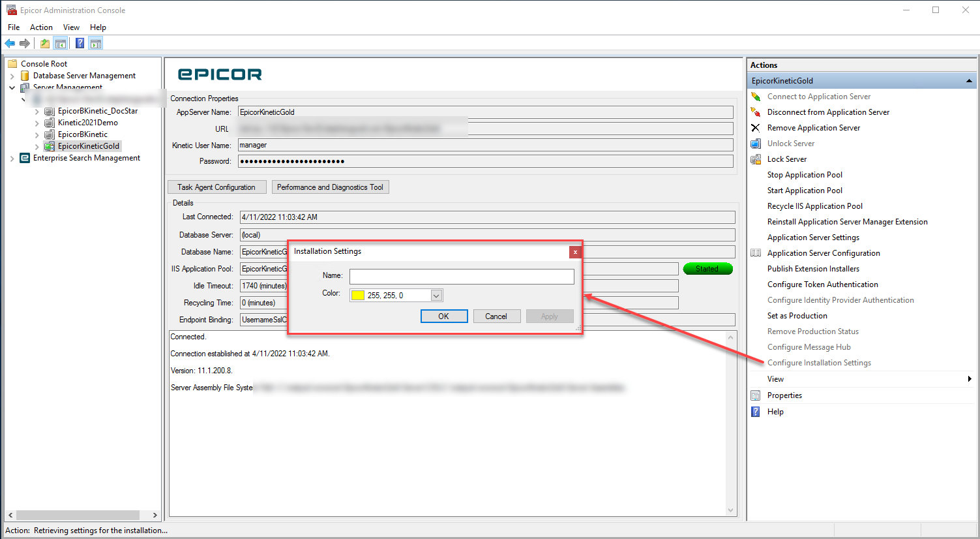Viewport: 980px width, 539px height.
Task: Click the Disconnect from Application Server icon
Action: 756,112
